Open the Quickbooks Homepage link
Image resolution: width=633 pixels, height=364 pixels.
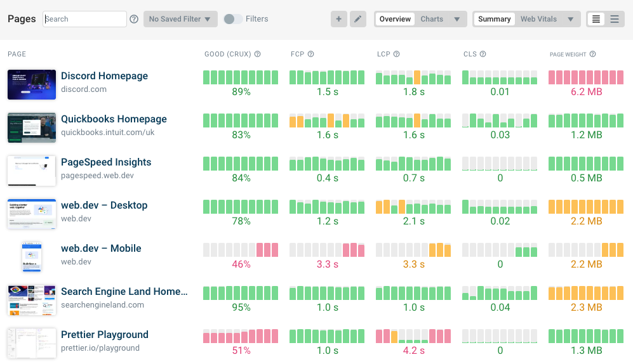(x=114, y=119)
